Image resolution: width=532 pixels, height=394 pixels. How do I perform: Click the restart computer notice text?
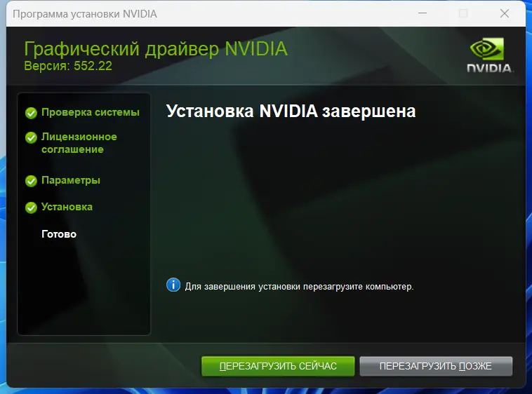click(x=299, y=287)
